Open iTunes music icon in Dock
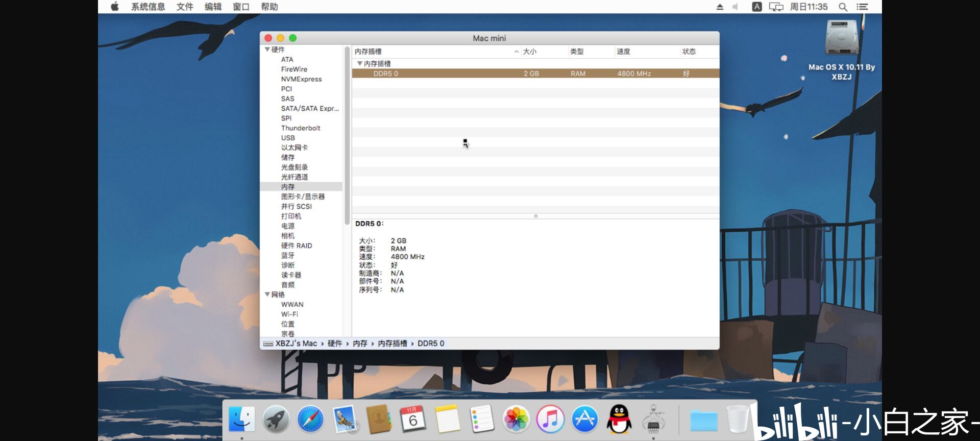Viewport: 980px width, 441px height. [550, 420]
